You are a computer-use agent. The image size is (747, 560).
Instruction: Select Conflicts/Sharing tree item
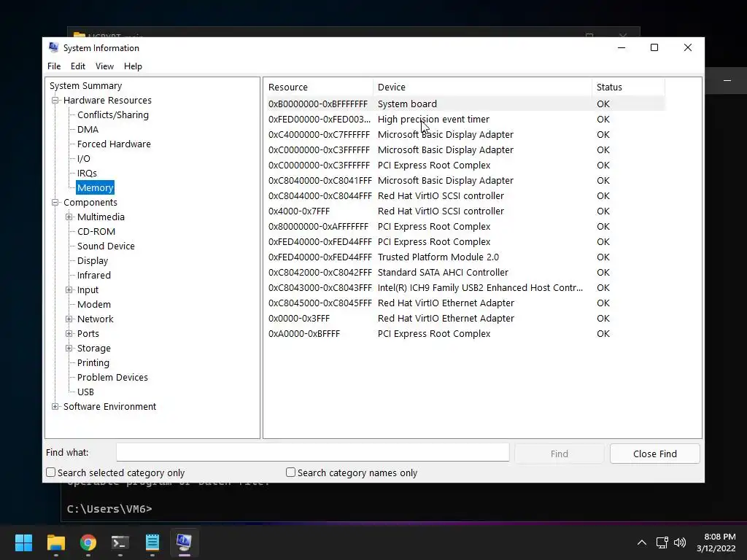click(113, 114)
